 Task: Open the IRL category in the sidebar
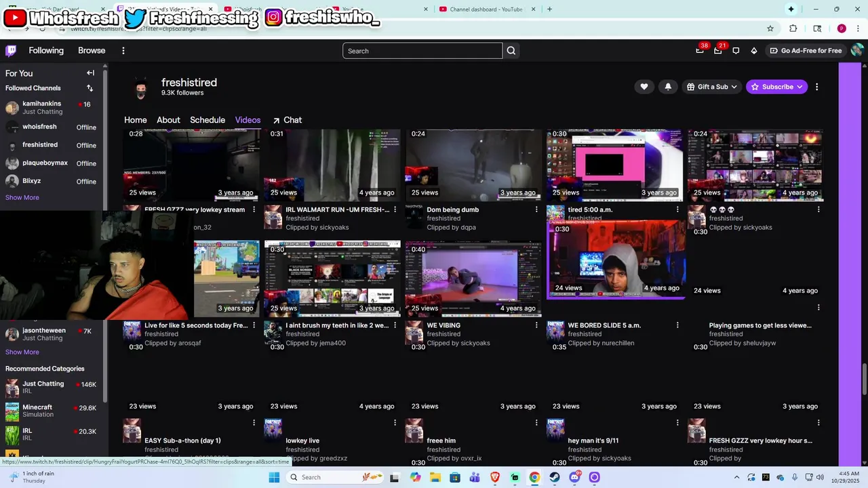coord(52,434)
